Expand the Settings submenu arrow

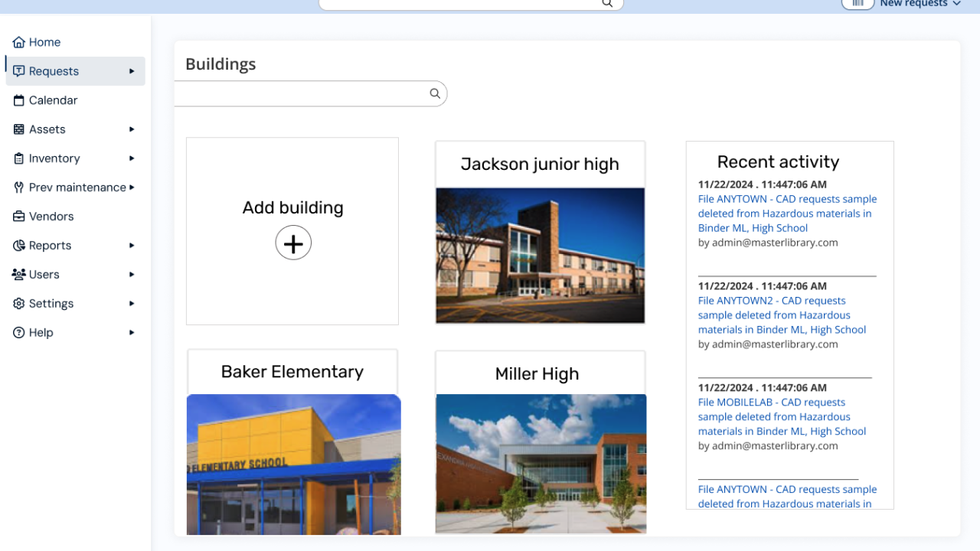tap(132, 304)
